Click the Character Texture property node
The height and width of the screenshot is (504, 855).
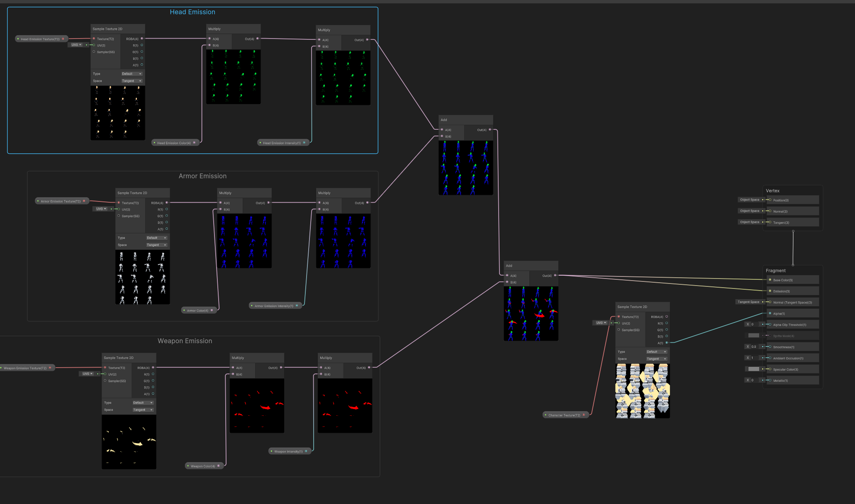click(564, 415)
